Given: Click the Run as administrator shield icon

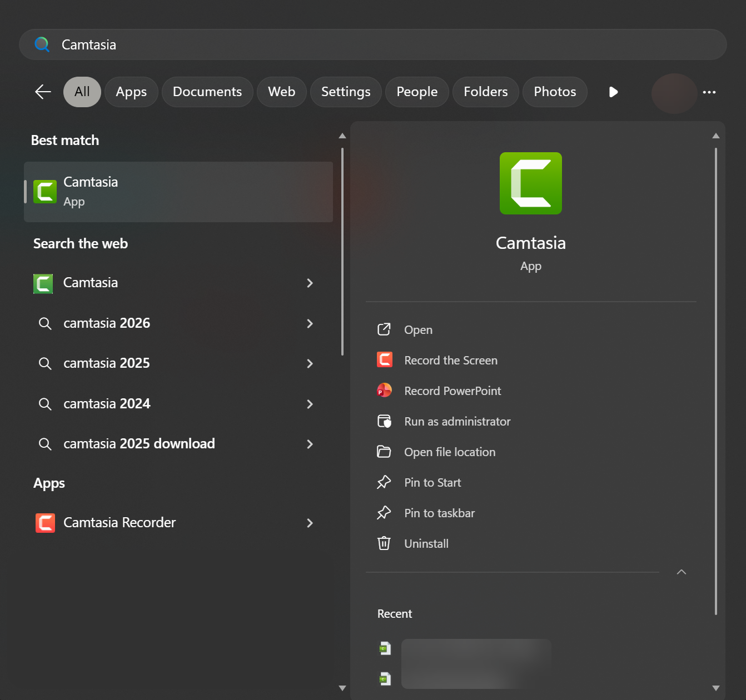Looking at the screenshot, I should (x=384, y=421).
